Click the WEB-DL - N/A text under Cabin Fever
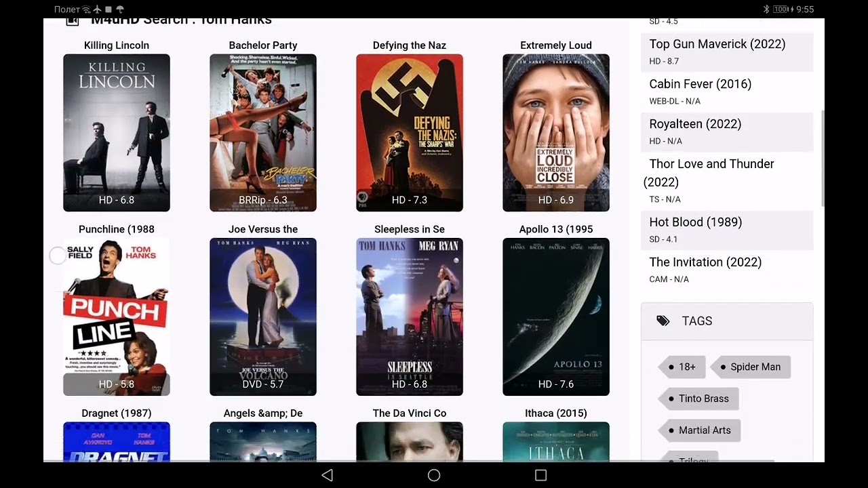868x488 pixels. click(675, 101)
